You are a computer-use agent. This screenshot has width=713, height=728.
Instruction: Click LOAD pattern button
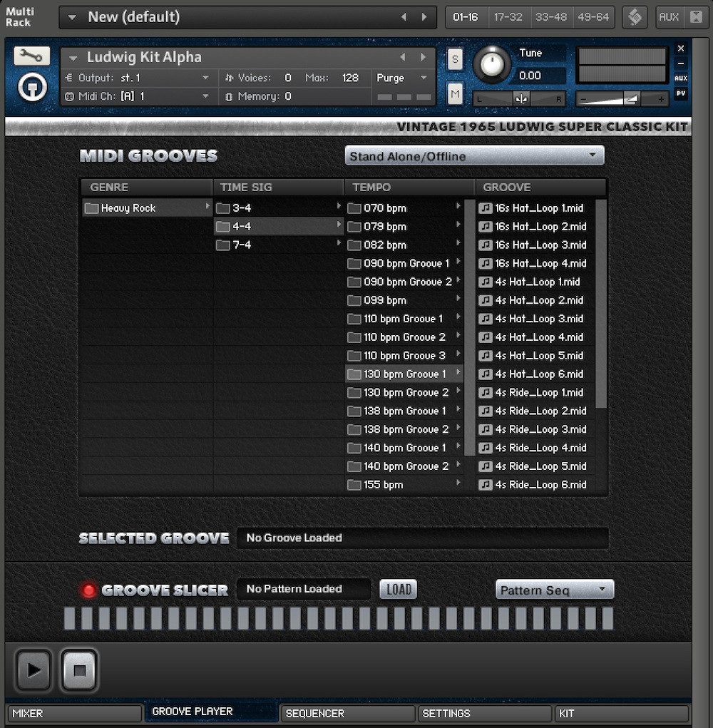(x=399, y=589)
